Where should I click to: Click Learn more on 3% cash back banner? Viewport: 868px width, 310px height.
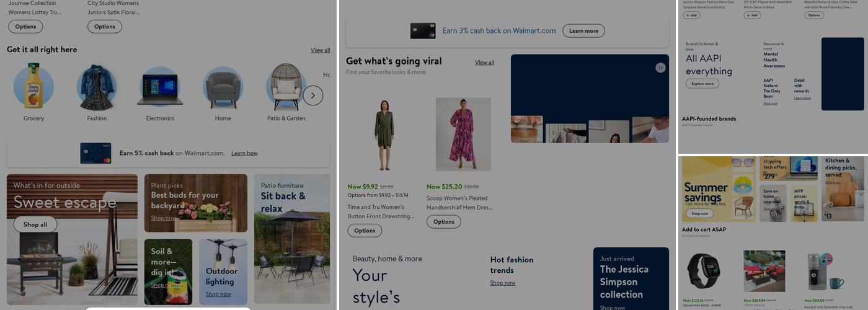pyautogui.click(x=583, y=31)
